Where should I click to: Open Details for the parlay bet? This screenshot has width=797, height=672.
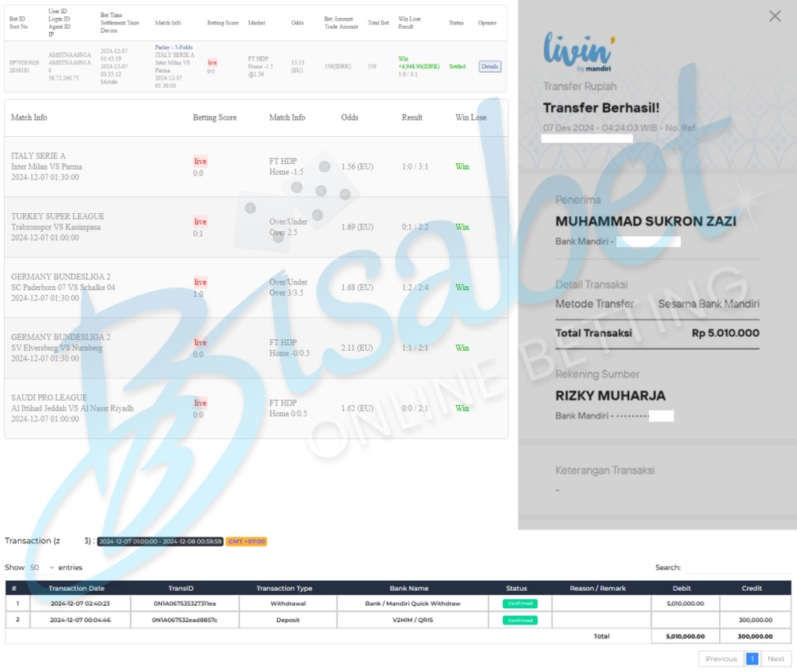pos(490,67)
